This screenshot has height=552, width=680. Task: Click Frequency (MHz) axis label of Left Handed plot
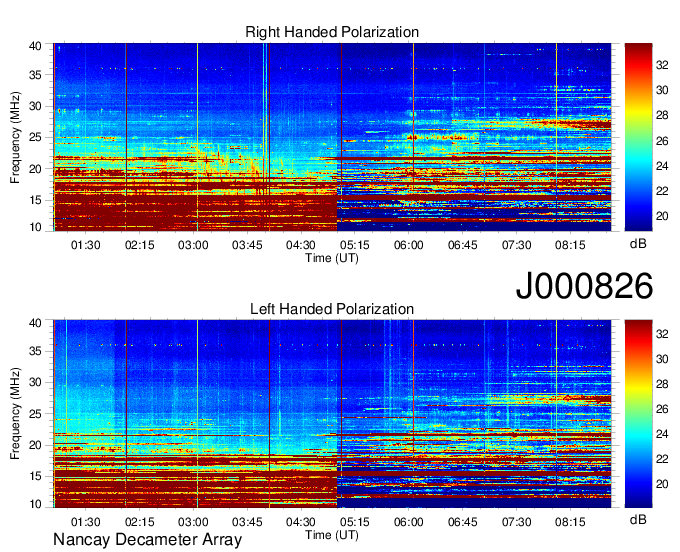[x=15, y=414]
